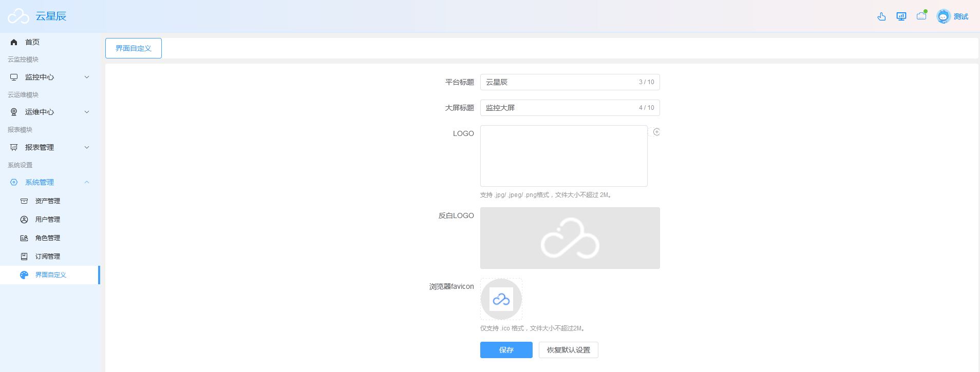
Task: Click the user circle icon beside 用户管理
Action: 24,220
